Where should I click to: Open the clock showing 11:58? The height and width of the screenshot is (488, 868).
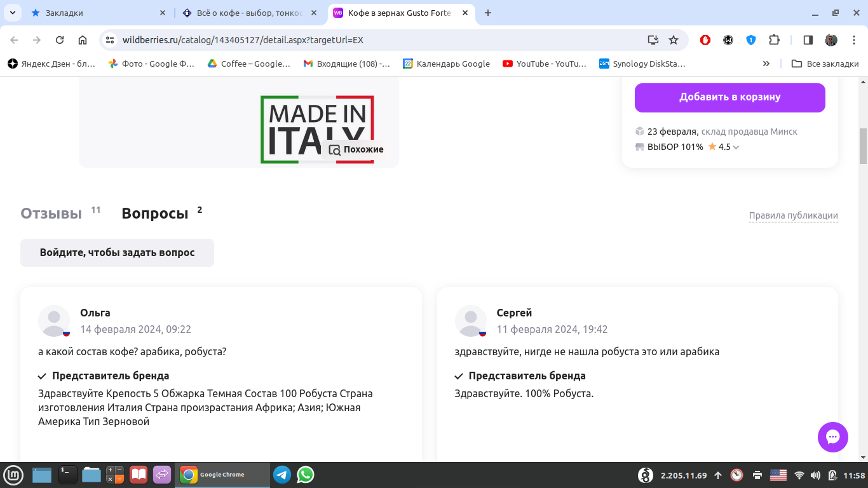click(854, 475)
